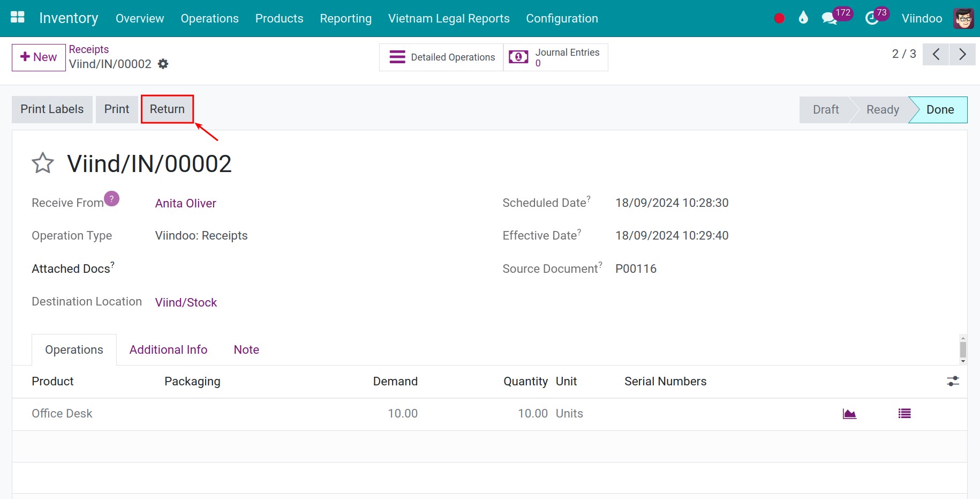Image resolution: width=980 pixels, height=499 pixels.
Task: Open the Configuration menu
Action: tap(562, 18)
